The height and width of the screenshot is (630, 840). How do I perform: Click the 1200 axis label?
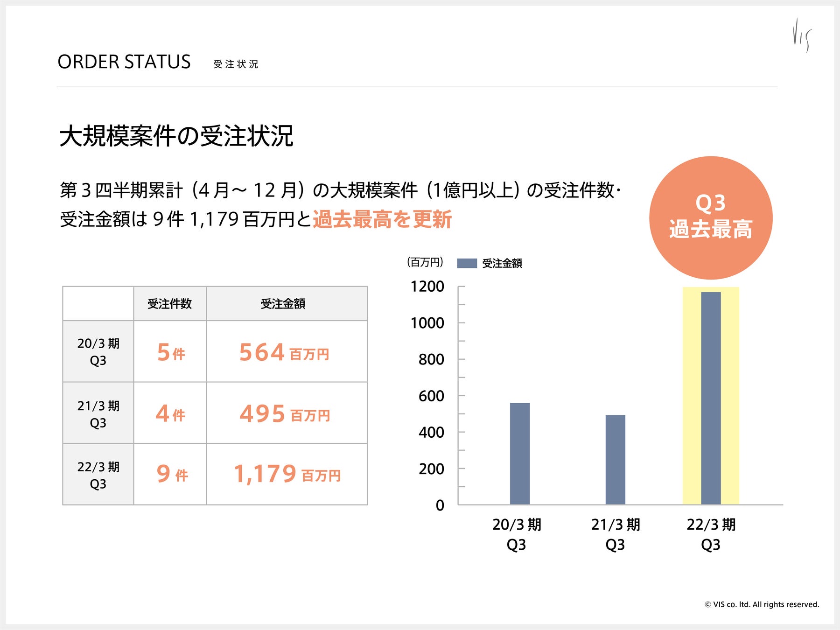tap(427, 286)
